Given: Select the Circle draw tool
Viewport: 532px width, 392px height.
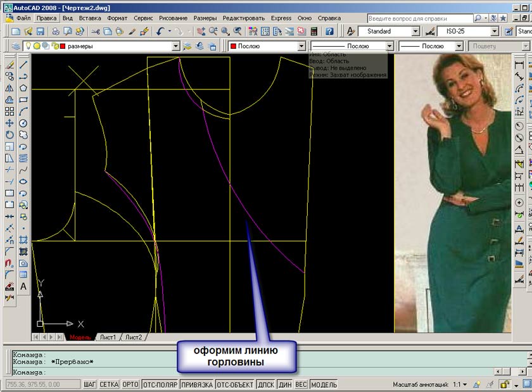Looking at the screenshot, I should (x=23, y=123).
